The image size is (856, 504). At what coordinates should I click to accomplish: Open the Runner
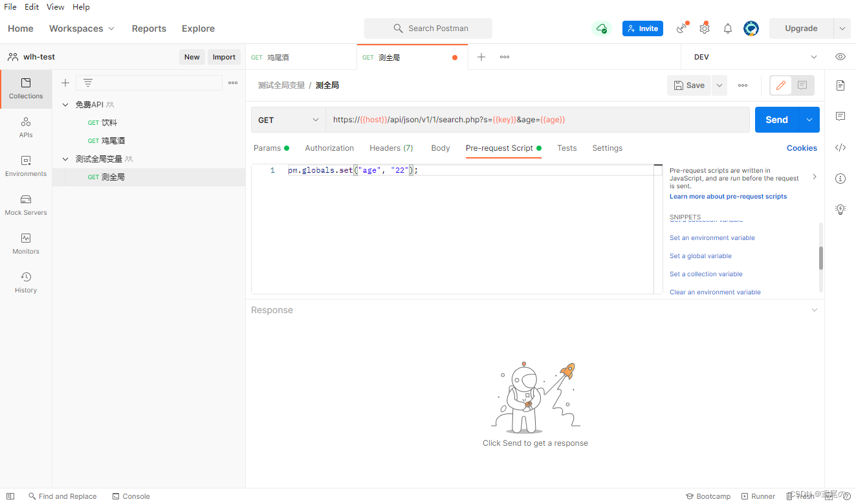758,496
